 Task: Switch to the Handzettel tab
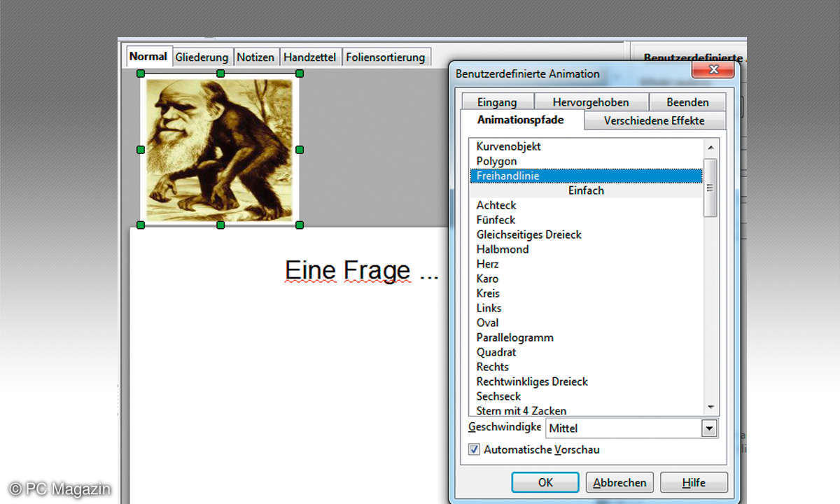[x=310, y=57]
